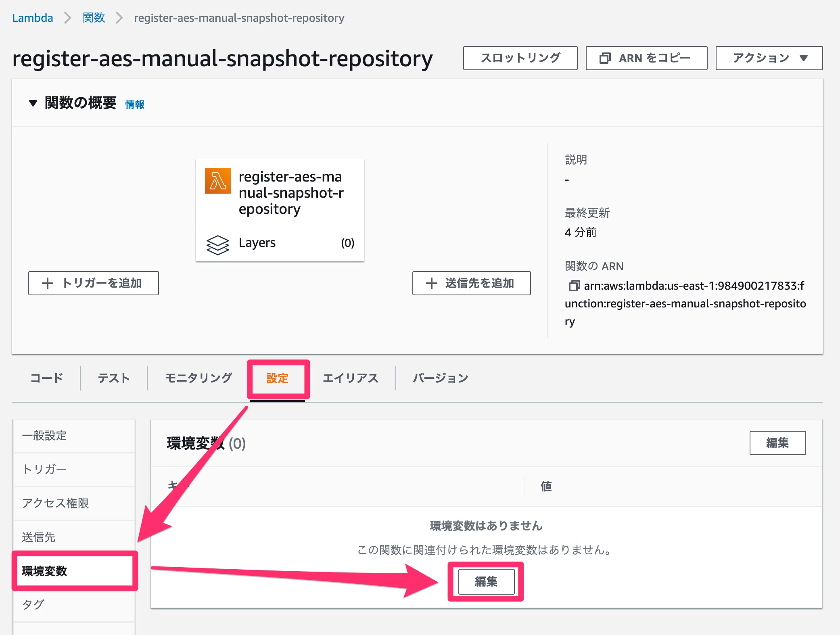This screenshot has width=840, height=635.
Task: Select アクセス権限 in the settings sidebar
Action: pyautogui.click(x=74, y=503)
